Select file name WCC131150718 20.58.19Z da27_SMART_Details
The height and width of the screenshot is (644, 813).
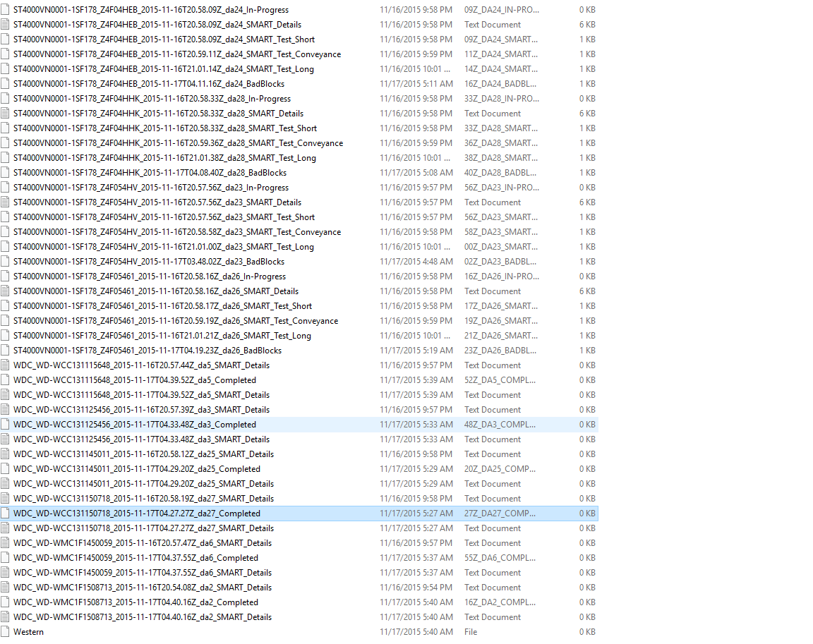point(144,499)
